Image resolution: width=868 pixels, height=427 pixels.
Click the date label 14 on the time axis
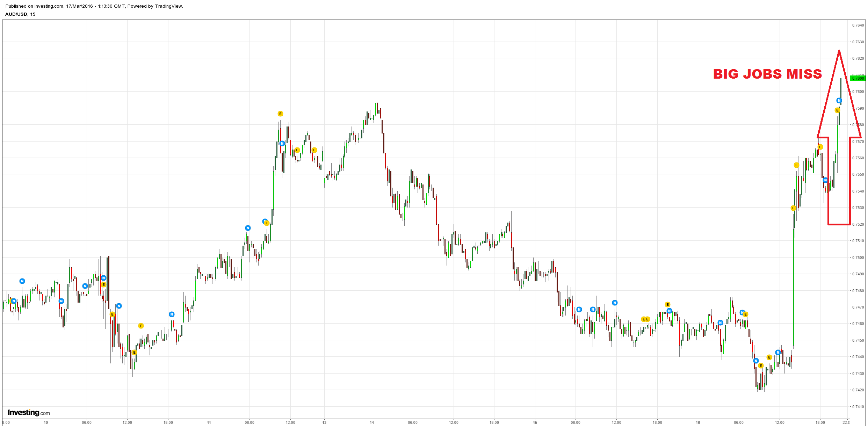[372, 422]
